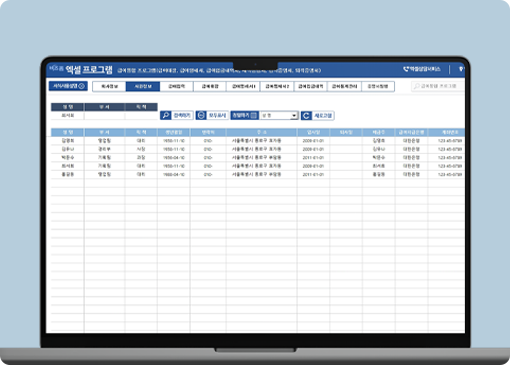The image size is (510, 365).
Task: Click the 검색하기 search button
Action: [x=177, y=115]
